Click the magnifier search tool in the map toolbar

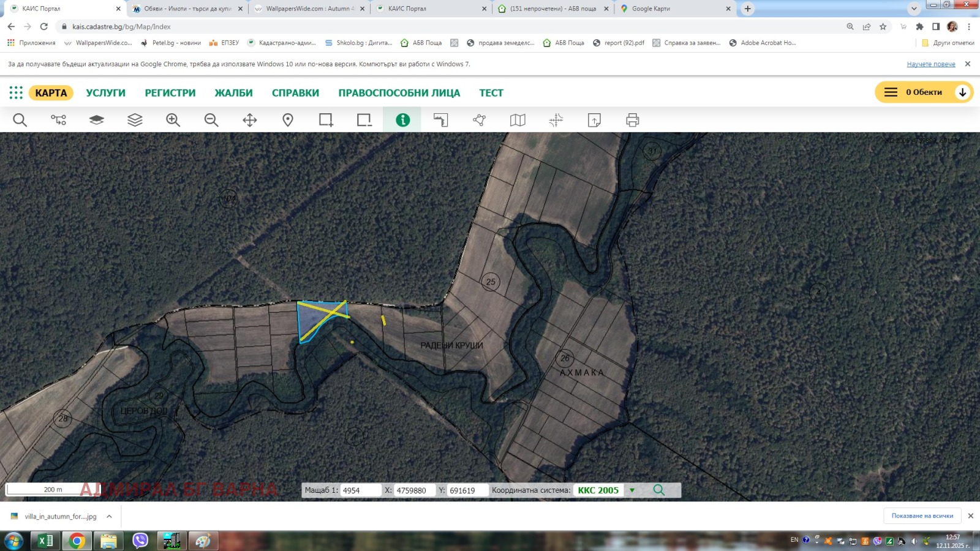coord(20,120)
